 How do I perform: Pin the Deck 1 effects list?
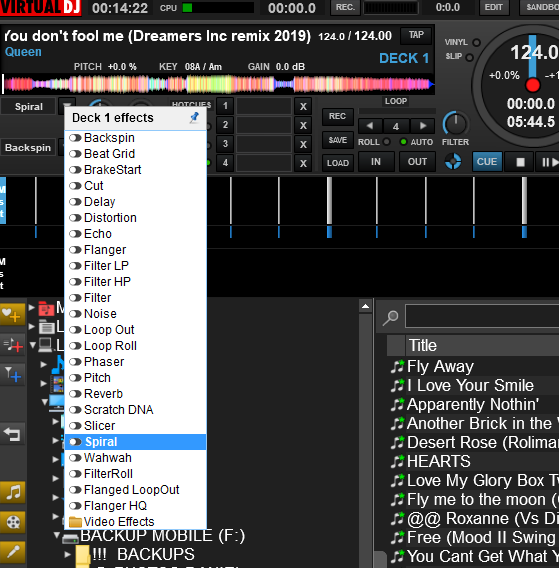coord(194,117)
